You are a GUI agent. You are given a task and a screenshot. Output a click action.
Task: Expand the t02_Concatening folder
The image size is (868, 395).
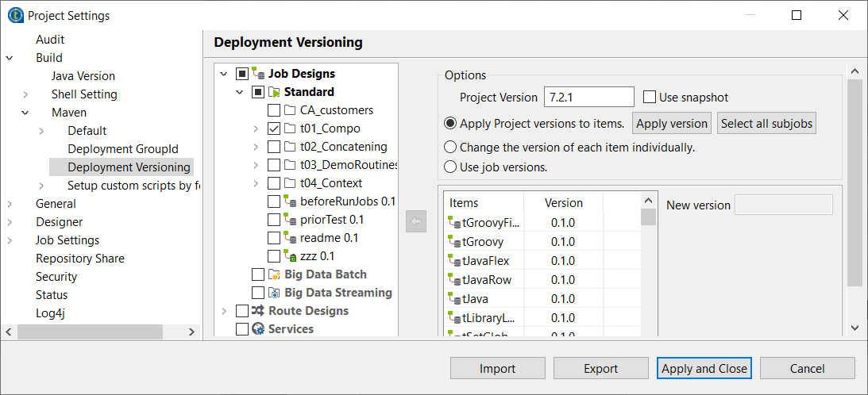click(256, 147)
